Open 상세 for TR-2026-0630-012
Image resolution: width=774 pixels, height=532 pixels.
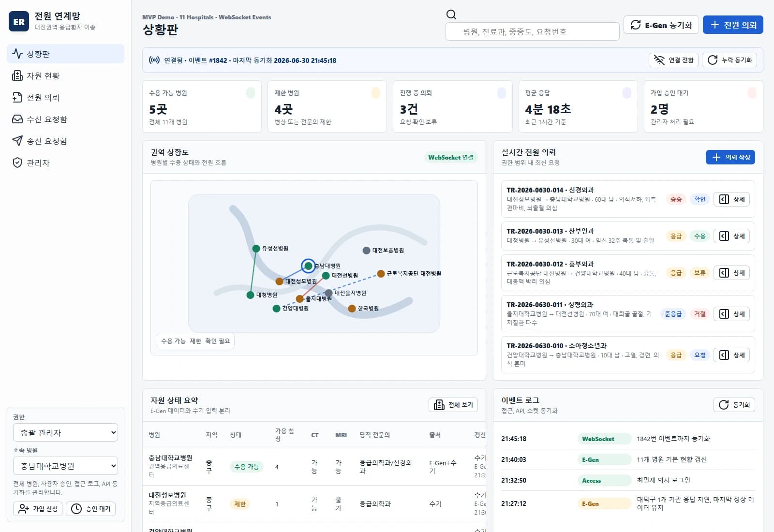pyautogui.click(x=731, y=273)
